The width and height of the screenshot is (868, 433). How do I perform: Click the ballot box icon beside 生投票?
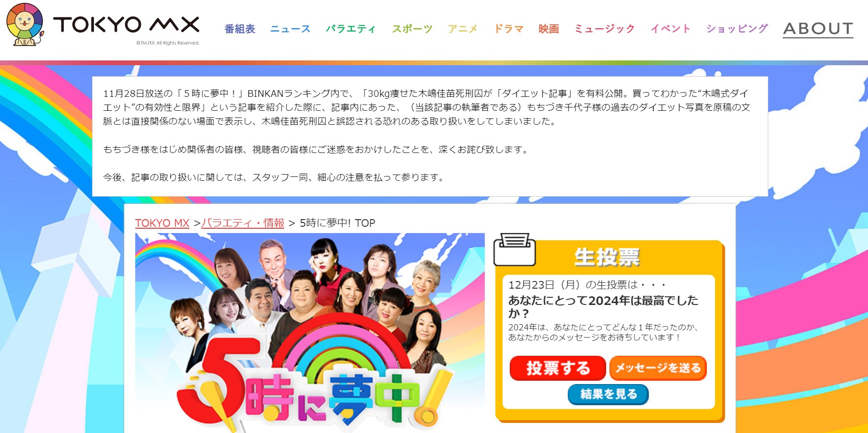tap(515, 249)
